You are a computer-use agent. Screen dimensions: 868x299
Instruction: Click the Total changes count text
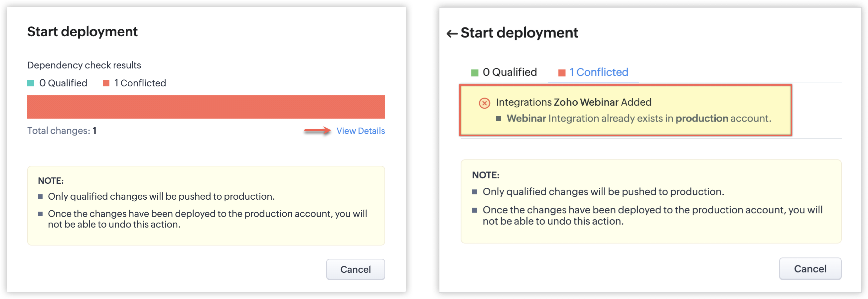(62, 131)
